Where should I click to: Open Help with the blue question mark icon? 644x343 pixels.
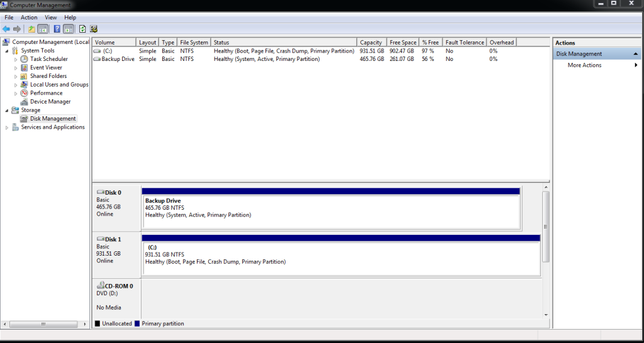(57, 29)
